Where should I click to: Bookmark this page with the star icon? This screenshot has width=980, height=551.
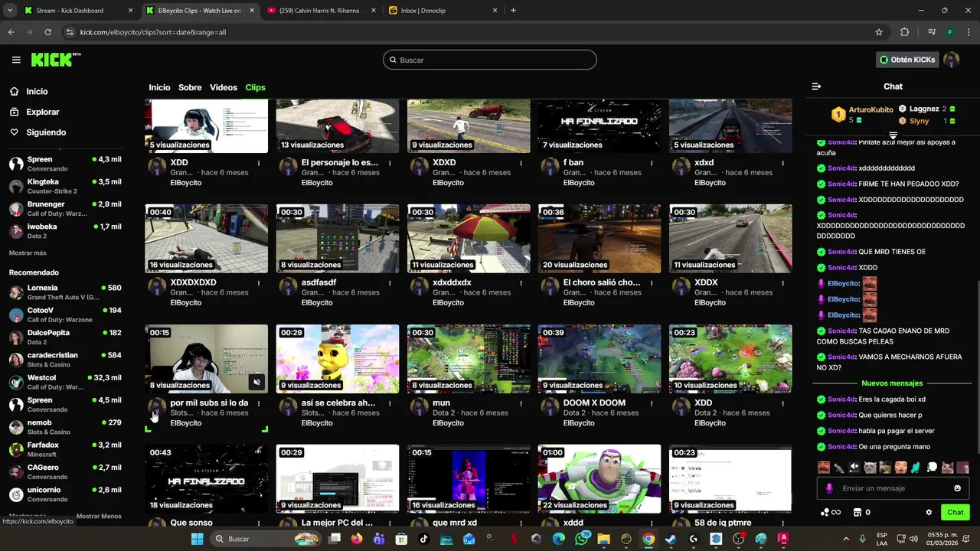click(x=879, y=32)
